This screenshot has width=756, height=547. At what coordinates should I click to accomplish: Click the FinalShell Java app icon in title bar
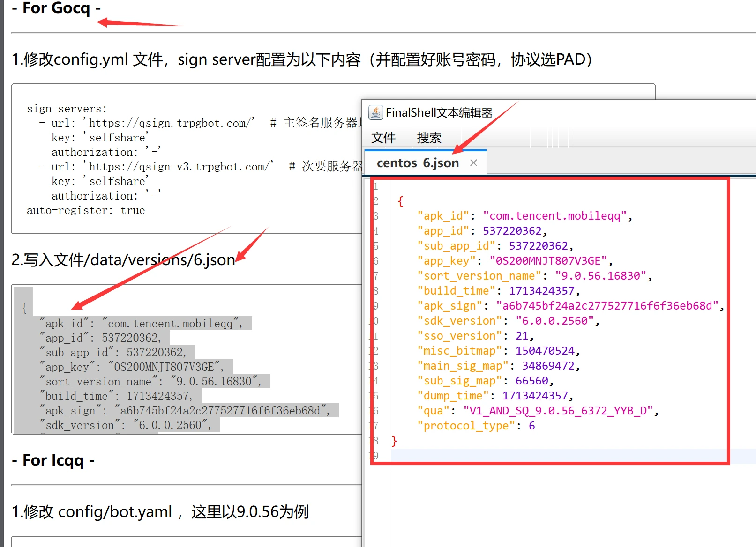[375, 112]
